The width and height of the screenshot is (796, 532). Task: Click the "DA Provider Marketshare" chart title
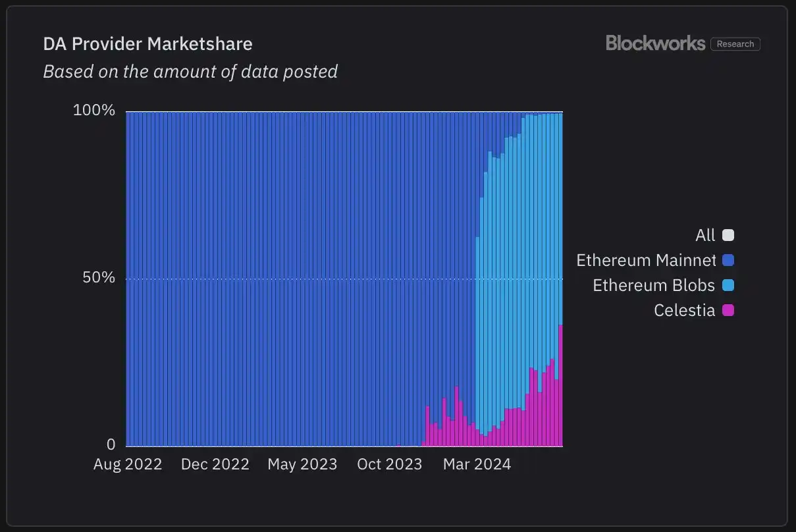(147, 44)
